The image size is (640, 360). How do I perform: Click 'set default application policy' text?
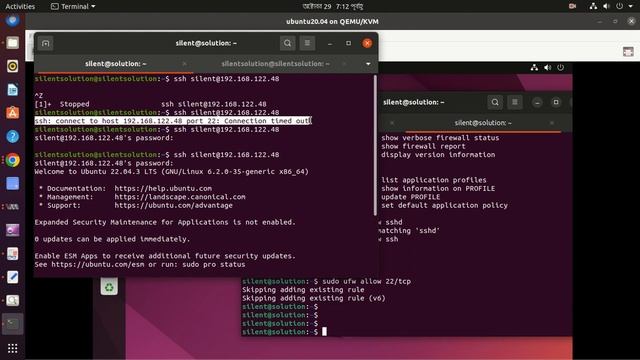[444, 205]
